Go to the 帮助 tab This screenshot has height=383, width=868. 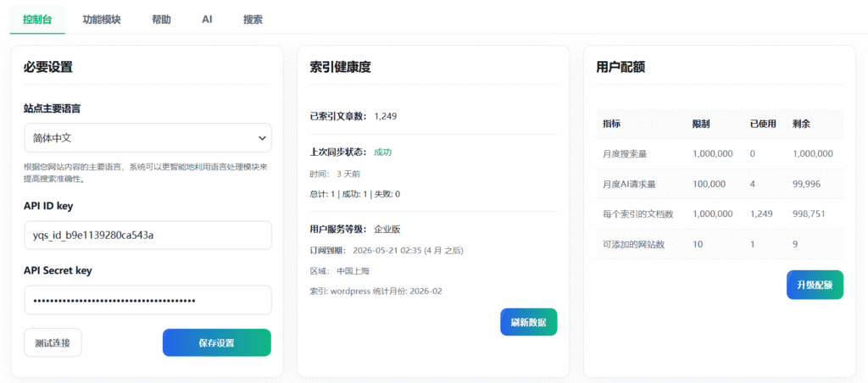(161, 19)
